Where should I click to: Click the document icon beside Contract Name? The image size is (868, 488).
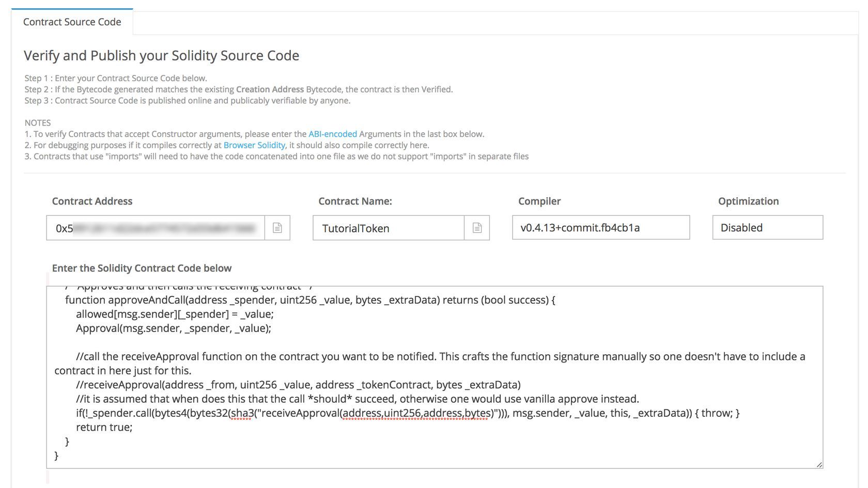(476, 228)
